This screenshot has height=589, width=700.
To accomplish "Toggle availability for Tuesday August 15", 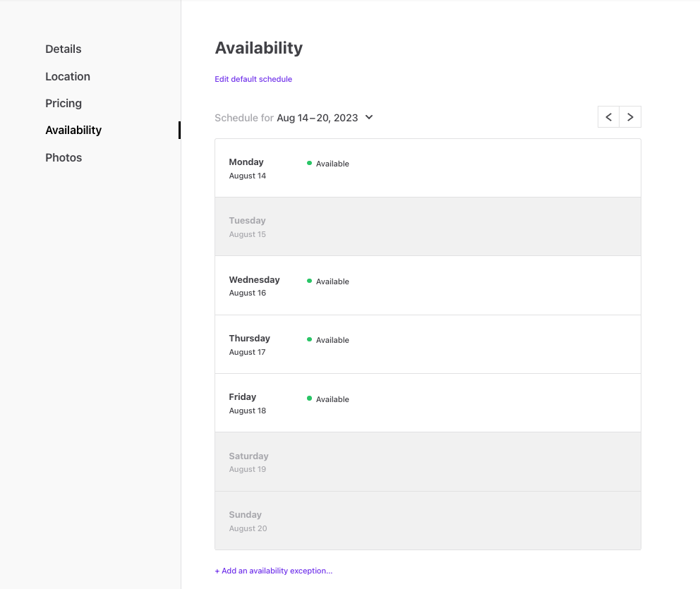I will click(x=427, y=226).
